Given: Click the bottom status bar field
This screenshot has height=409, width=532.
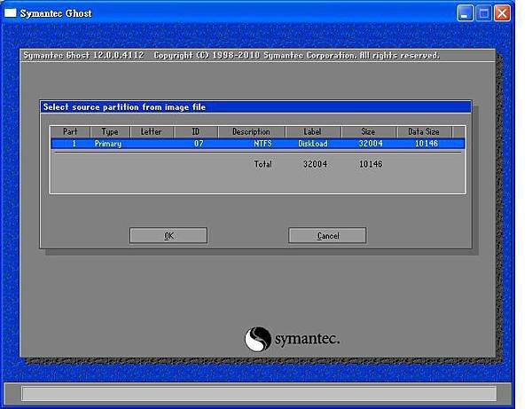Looking at the screenshot, I should 259,393.
